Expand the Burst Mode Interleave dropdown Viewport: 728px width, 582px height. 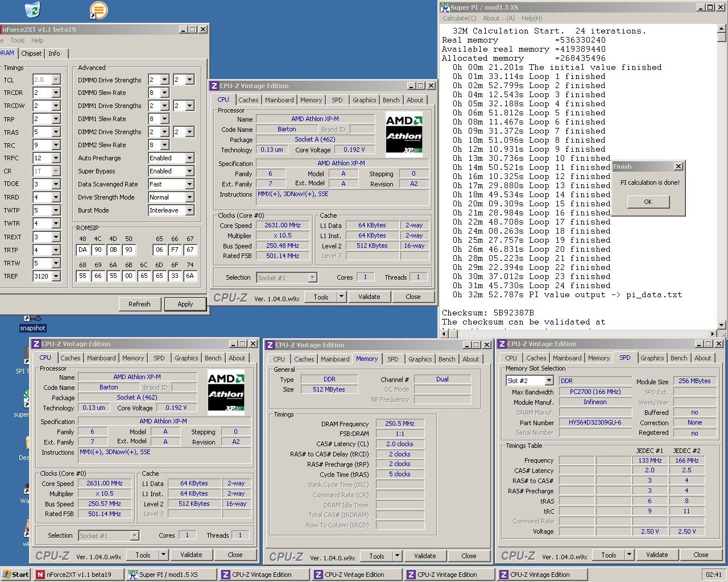point(189,210)
